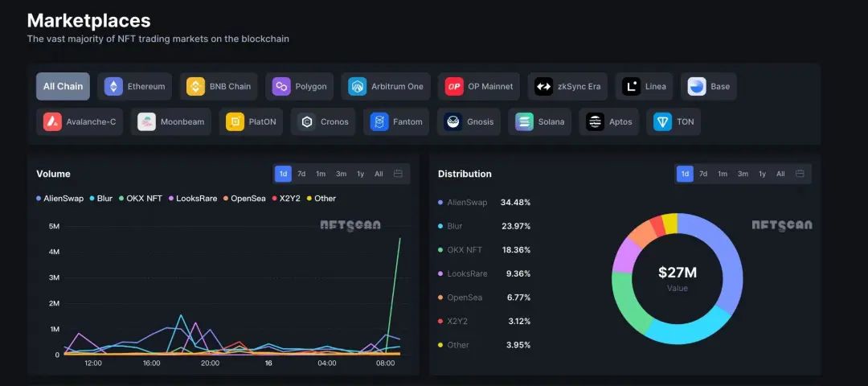Click the $27M value in donut center
Image resolution: width=868 pixels, height=386 pixels.
tap(678, 273)
